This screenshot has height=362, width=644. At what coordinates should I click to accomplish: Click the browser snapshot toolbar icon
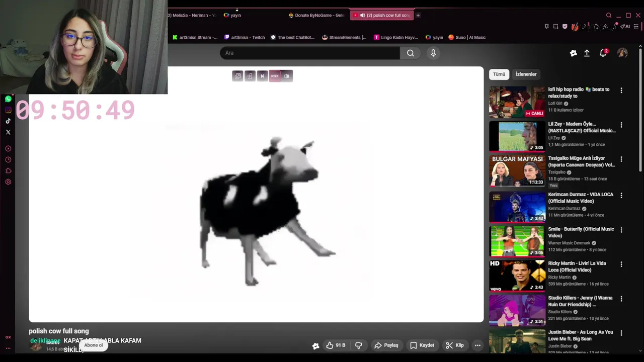[x=556, y=27]
